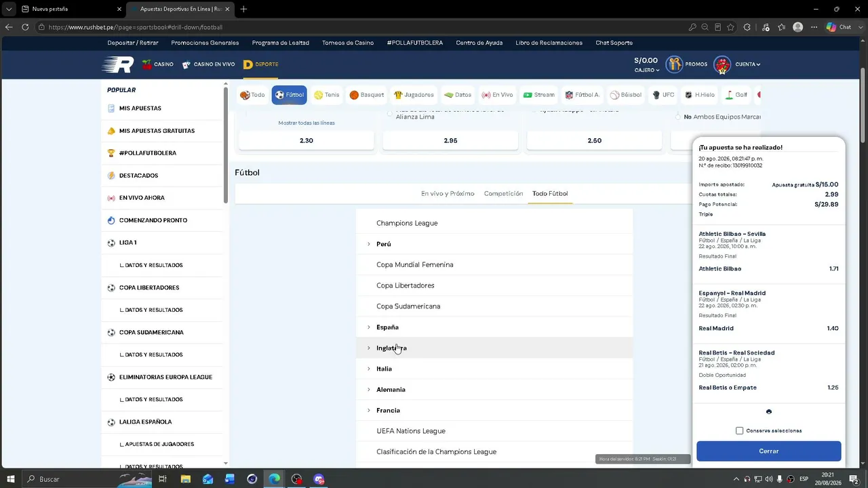The image size is (868, 488).
Task: Open Copa Libertadores in the list
Action: pos(494,285)
